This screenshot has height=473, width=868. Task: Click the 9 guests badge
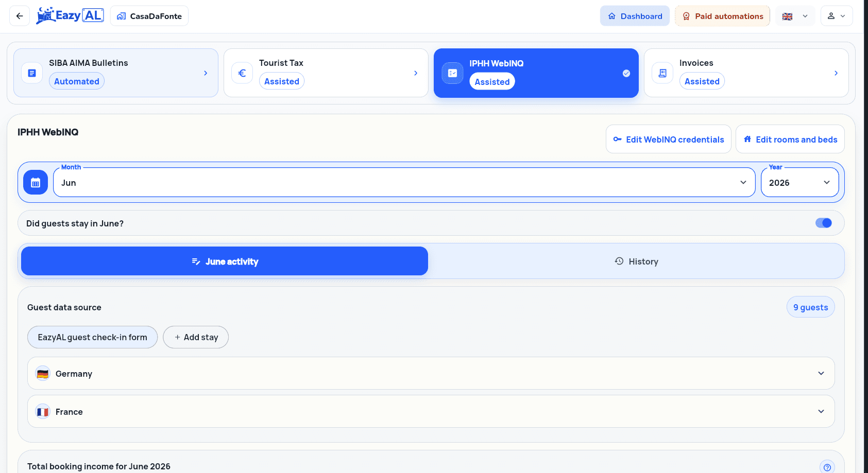811,307
